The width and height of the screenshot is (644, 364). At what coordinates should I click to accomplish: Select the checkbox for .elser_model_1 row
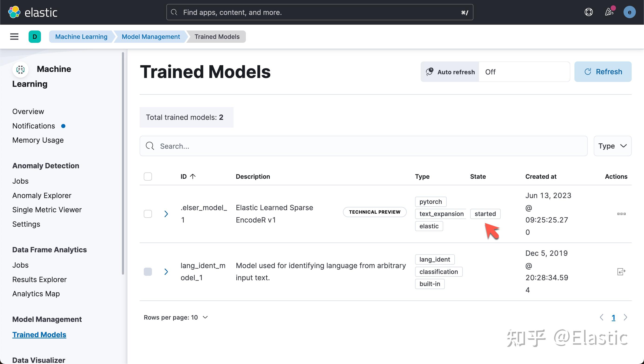click(x=148, y=214)
